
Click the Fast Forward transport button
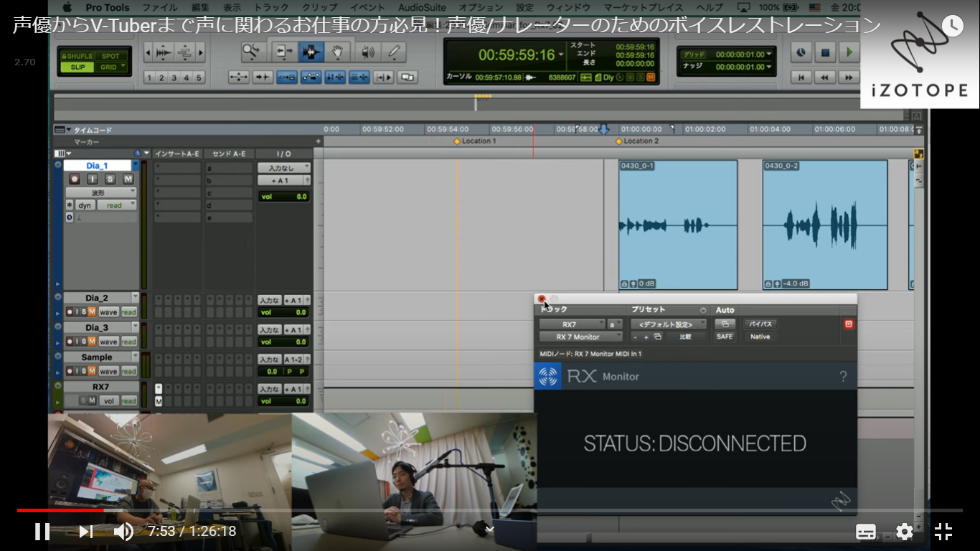coord(849,77)
